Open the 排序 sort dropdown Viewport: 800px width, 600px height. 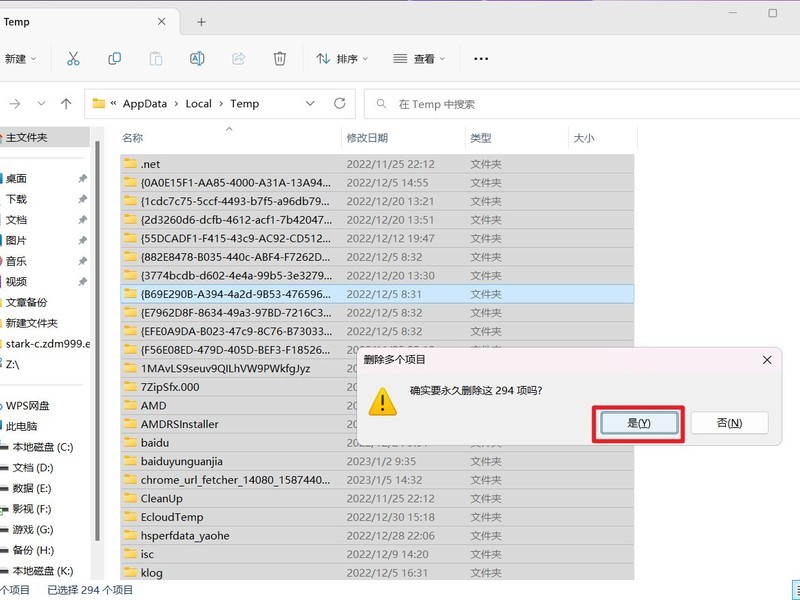[342, 59]
